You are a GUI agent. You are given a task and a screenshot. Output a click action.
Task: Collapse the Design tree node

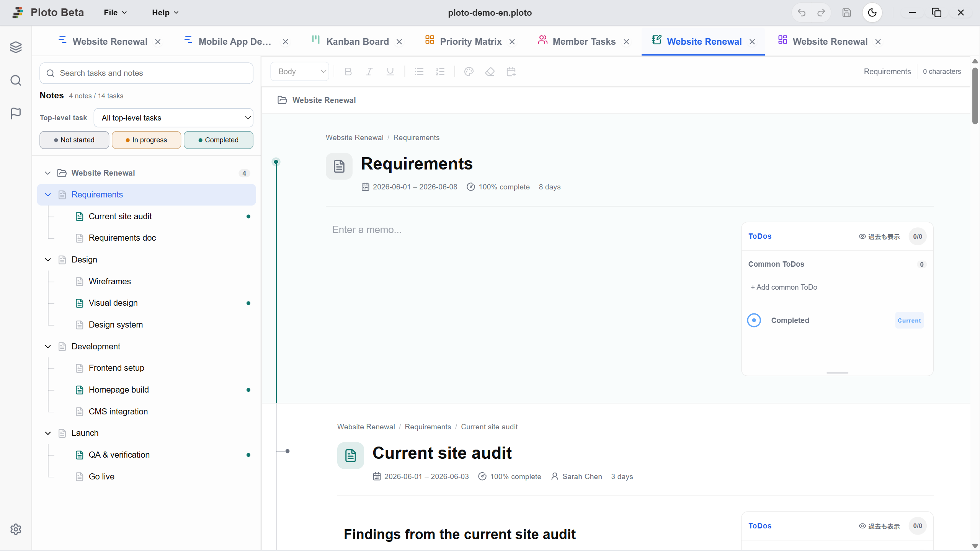(x=48, y=260)
